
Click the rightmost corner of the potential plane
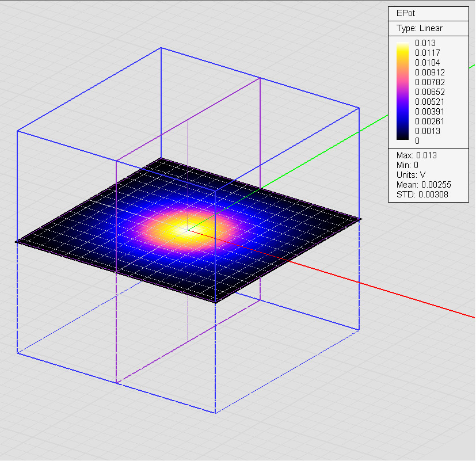tap(360, 219)
